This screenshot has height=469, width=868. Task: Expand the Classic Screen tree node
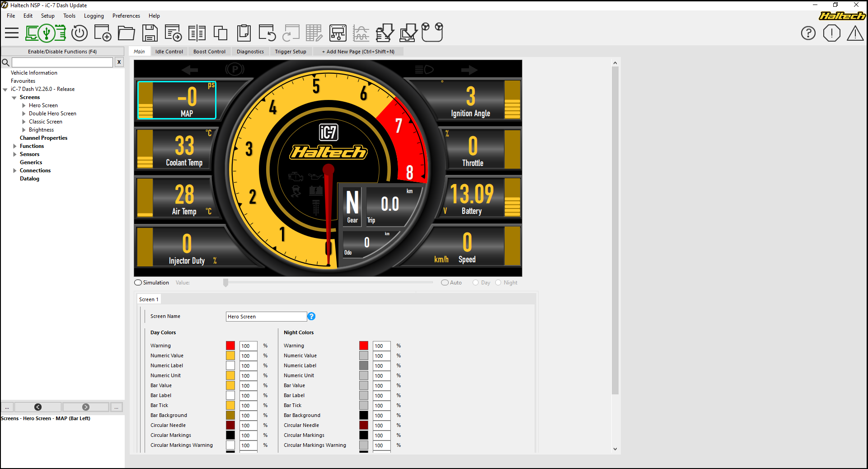[24, 122]
